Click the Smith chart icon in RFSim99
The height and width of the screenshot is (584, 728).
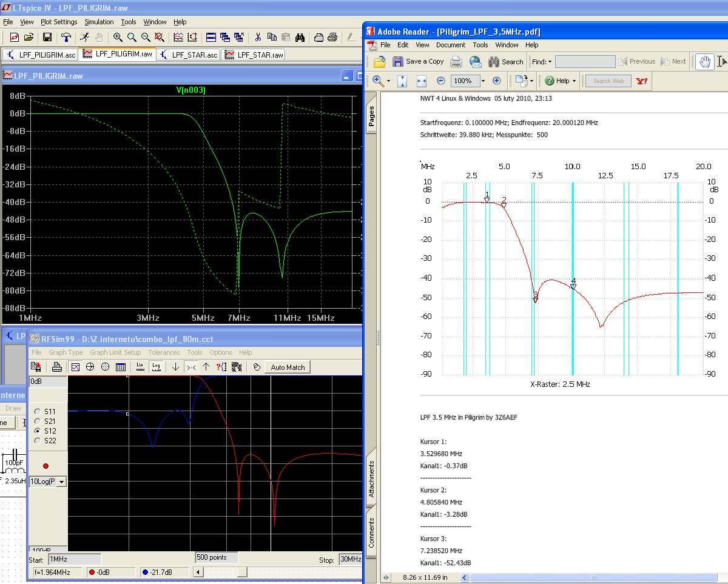90,367
